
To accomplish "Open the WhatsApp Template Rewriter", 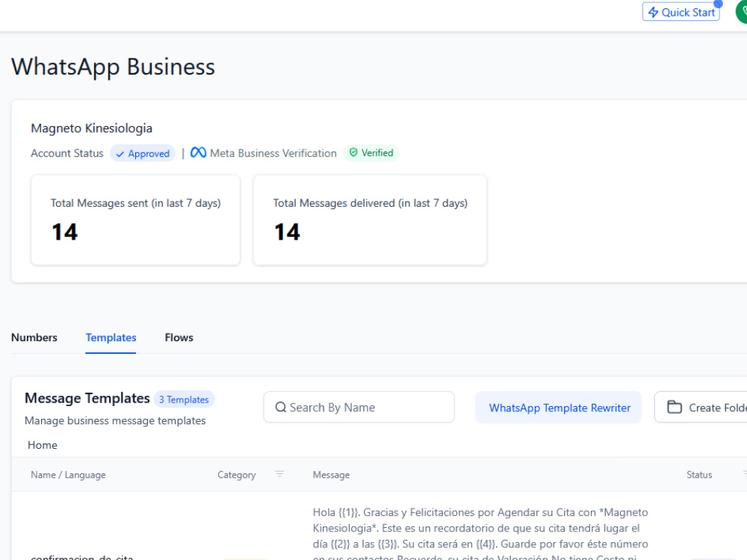I will (558, 407).
